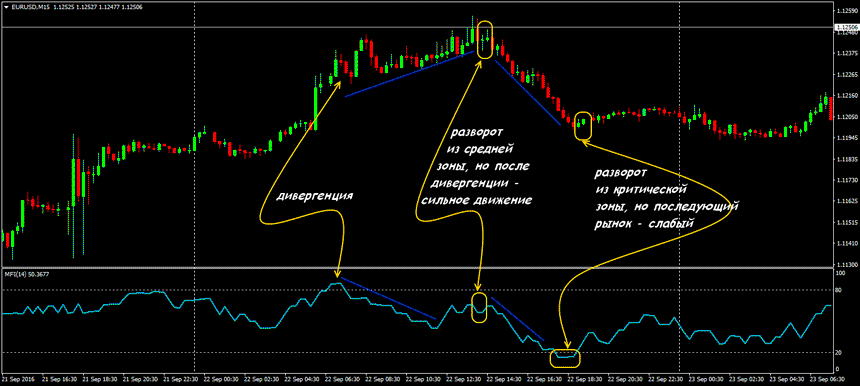Click the '21 Sep 2016' time axis label
860x386 pixels.
pyautogui.click(x=18, y=379)
